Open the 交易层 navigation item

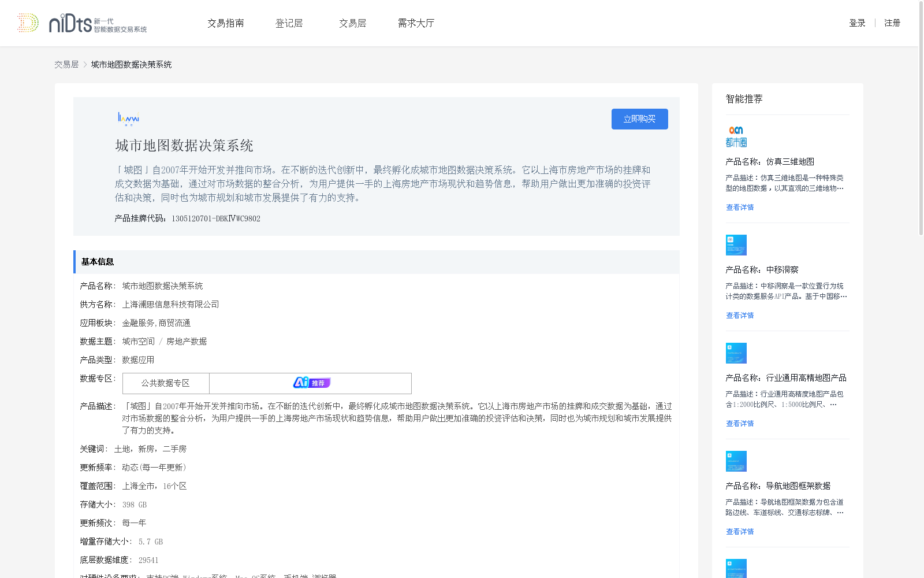click(353, 23)
